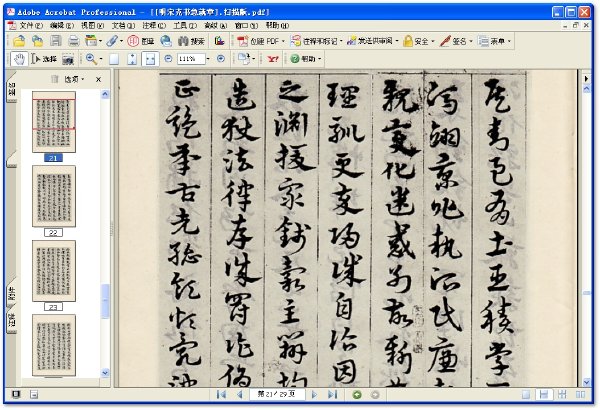The image size is (600, 410).
Task: Switch to Continuous Facing layout
Action: 562,394
